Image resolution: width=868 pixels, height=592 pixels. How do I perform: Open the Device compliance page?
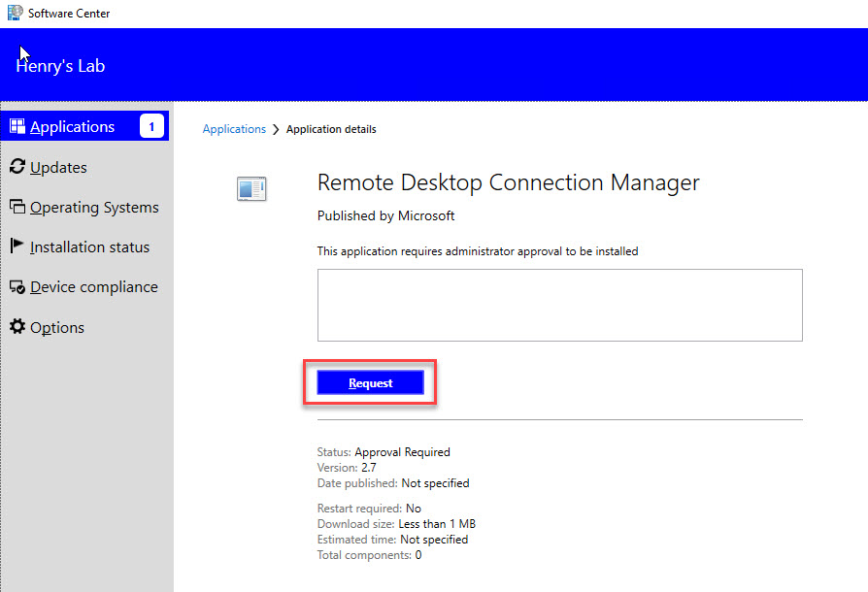pos(93,287)
